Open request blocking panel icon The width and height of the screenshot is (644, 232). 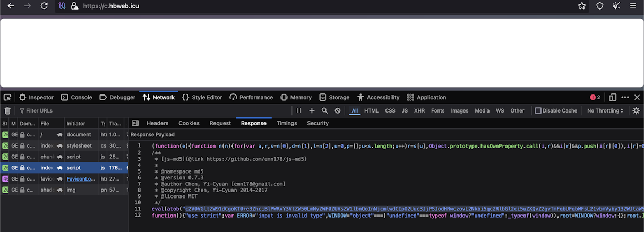point(338,111)
